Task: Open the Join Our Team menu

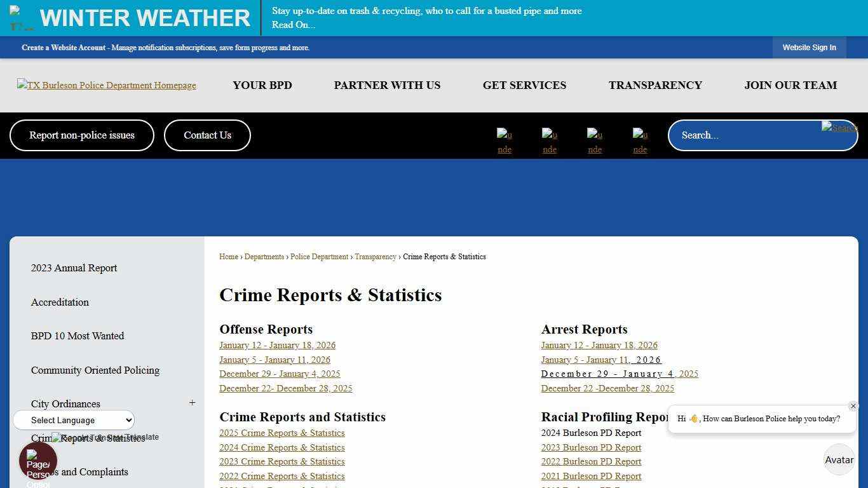Action: click(790, 85)
